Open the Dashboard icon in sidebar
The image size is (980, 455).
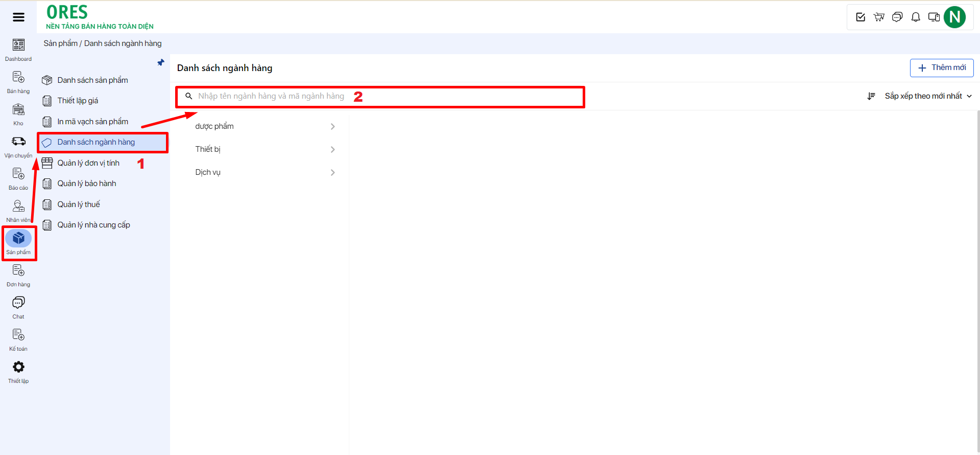pos(18,45)
